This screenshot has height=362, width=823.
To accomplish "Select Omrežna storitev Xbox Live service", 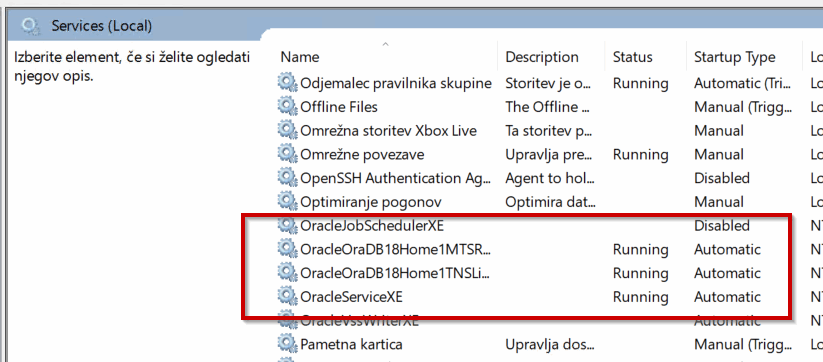I will [x=388, y=130].
